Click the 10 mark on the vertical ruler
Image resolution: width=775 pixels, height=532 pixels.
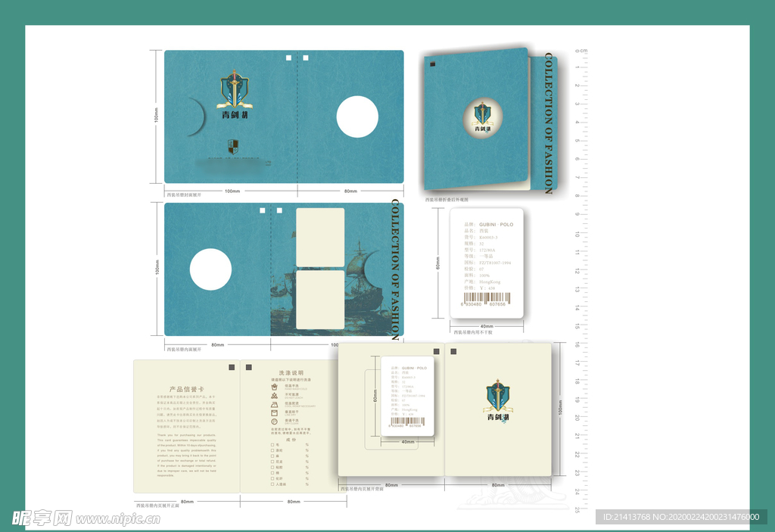tap(577, 234)
